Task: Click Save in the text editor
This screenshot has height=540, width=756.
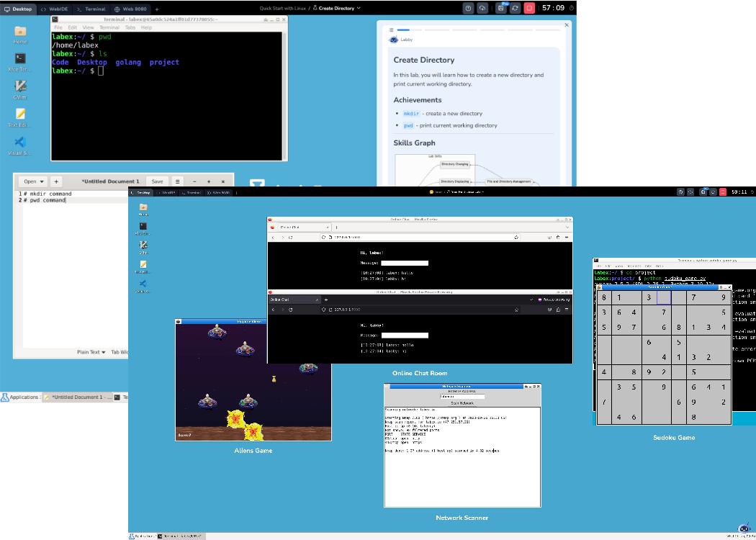Action: [x=157, y=181]
